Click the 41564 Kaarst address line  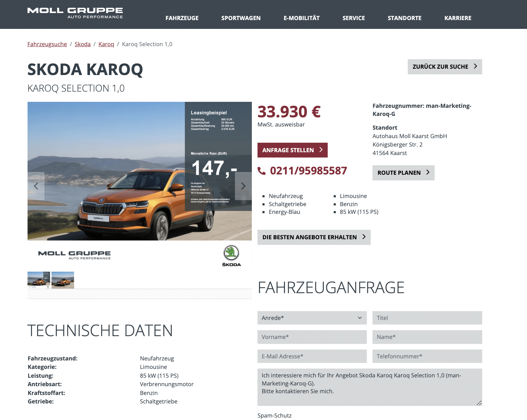pos(390,153)
